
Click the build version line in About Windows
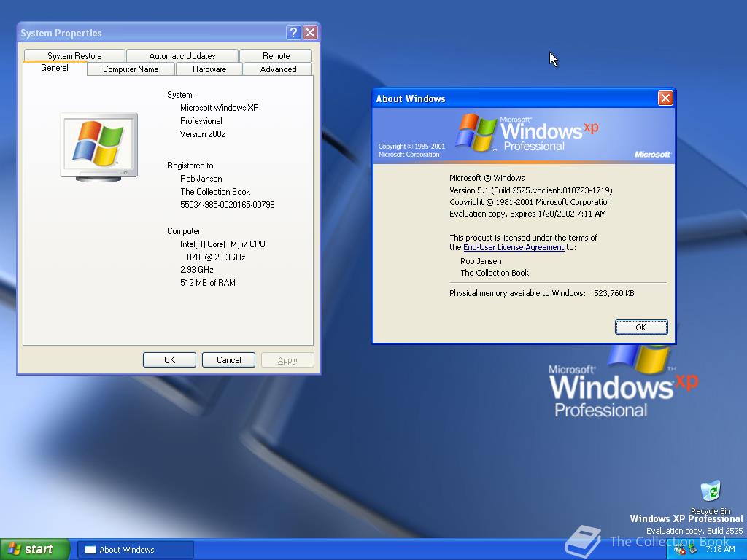(x=531, y=190)
